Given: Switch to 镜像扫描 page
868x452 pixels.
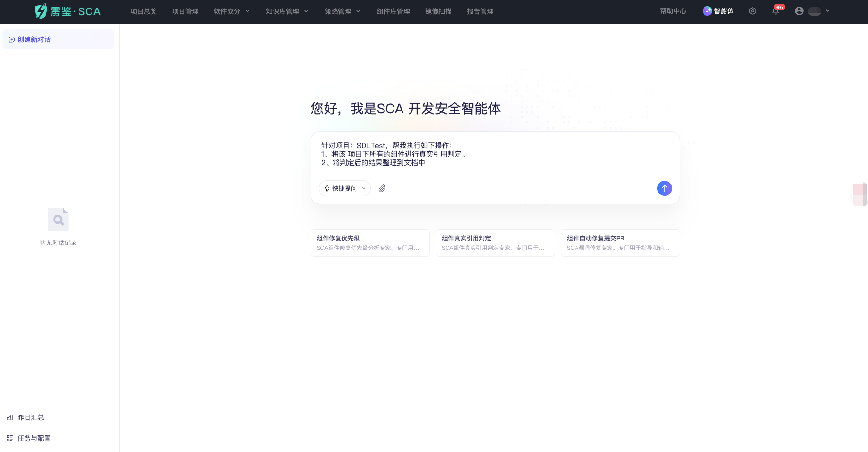Looking at the screenshot, I should coord(439,11).
